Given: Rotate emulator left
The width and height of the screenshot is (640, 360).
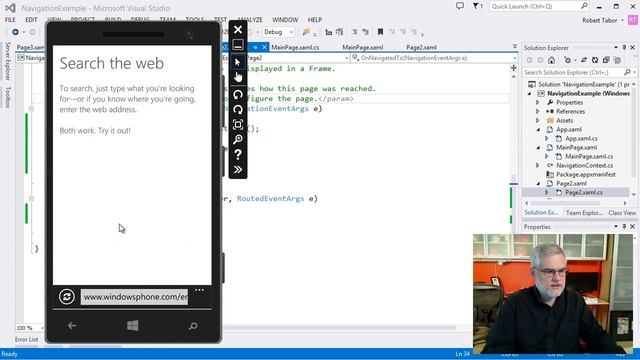Looking at the screenshot, I should pos(238,94).
